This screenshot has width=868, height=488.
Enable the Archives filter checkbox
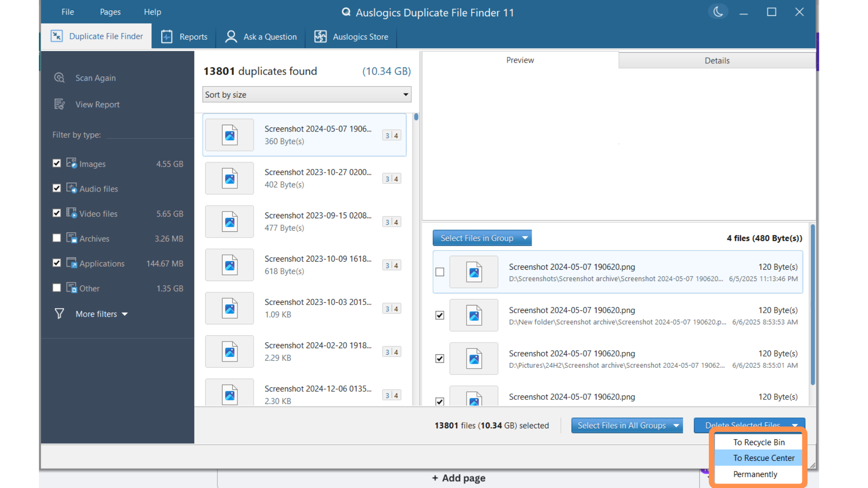click(x=57, y=238)
